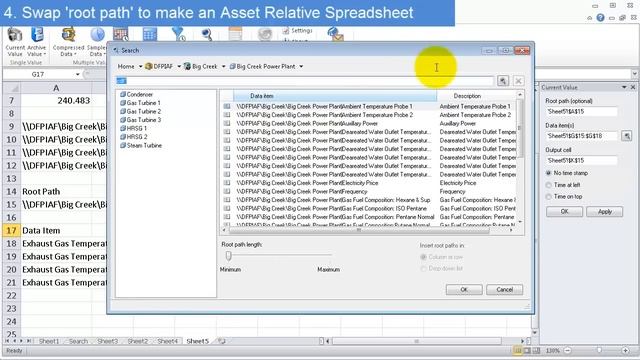Viewport: 640px width, 360px height.
Task: Click the data item picker icon in Current Value pane
Action: [x=627, y=136]
